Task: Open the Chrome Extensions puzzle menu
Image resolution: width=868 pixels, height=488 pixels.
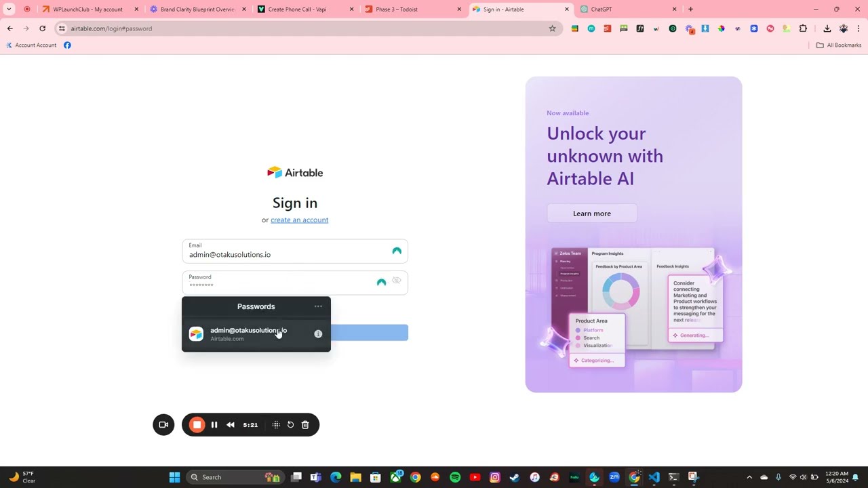Action: (803, 28)
